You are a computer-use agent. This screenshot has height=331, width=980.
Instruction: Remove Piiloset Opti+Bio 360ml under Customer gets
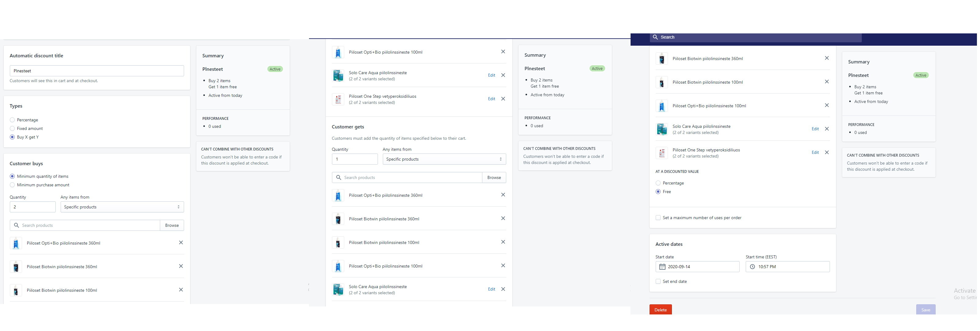tap(503, 195)
